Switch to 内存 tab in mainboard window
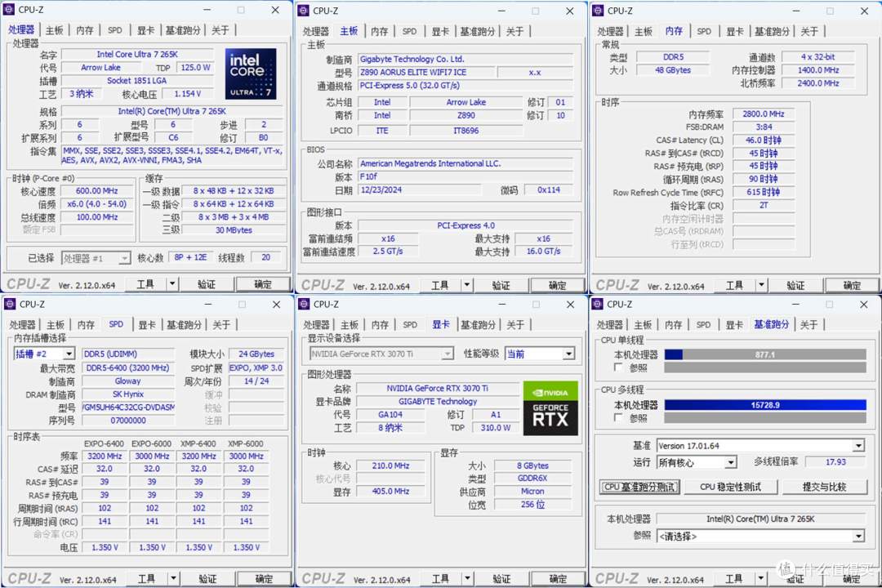This screenshot has width=882, height=588. click(x=379, y=32)
